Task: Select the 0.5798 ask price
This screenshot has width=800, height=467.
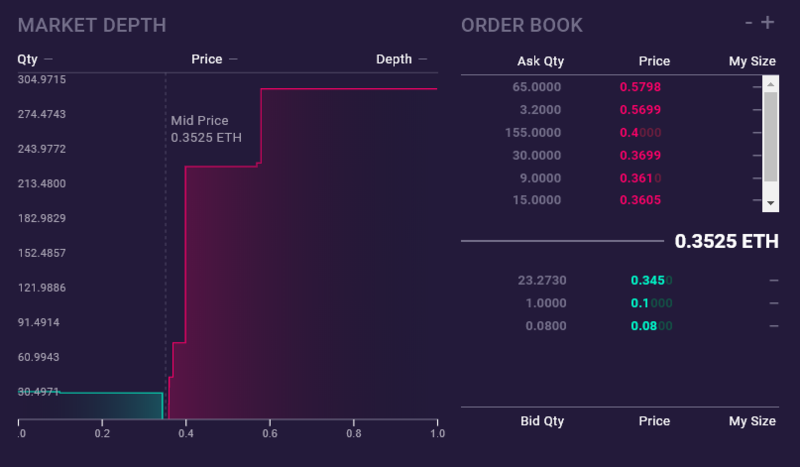Action: pos(640,87)
